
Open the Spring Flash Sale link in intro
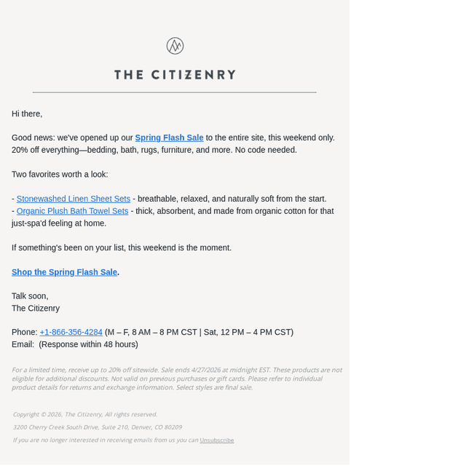(x=169, y=138)
